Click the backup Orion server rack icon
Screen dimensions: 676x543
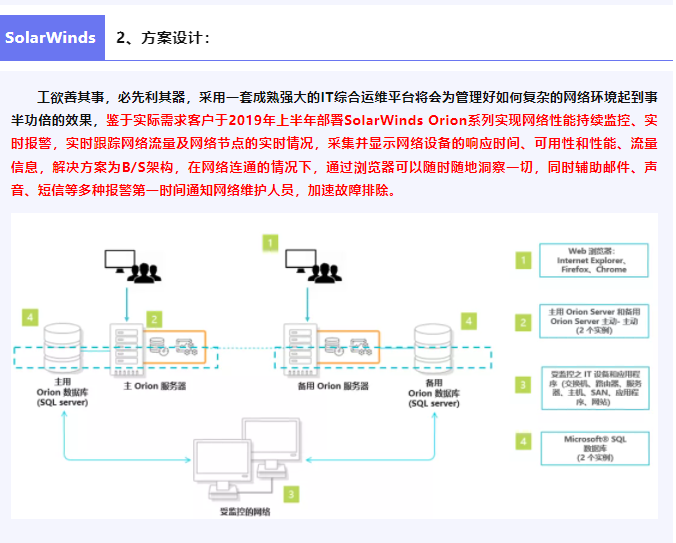(x=300, y=350)
